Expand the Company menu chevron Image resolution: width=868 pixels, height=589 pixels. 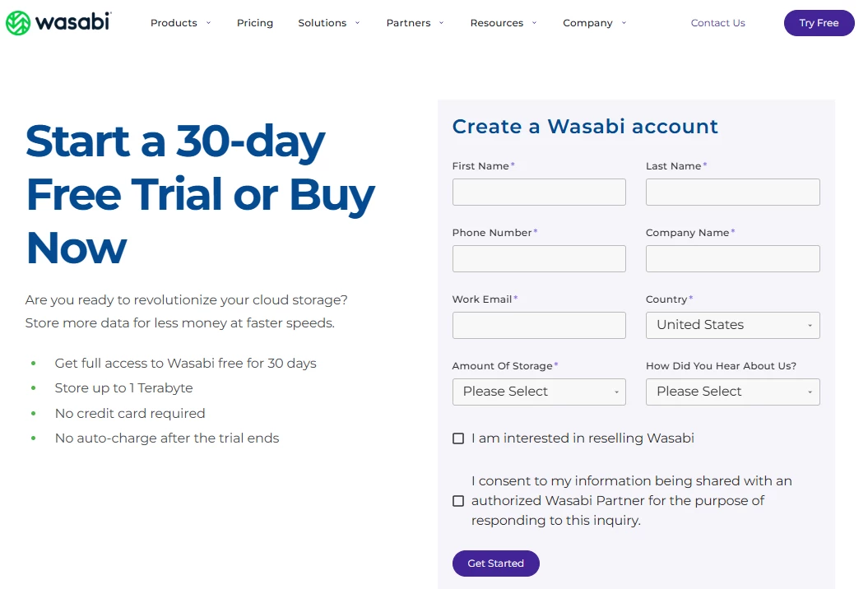pyautogui.click(x=624, y=23)
